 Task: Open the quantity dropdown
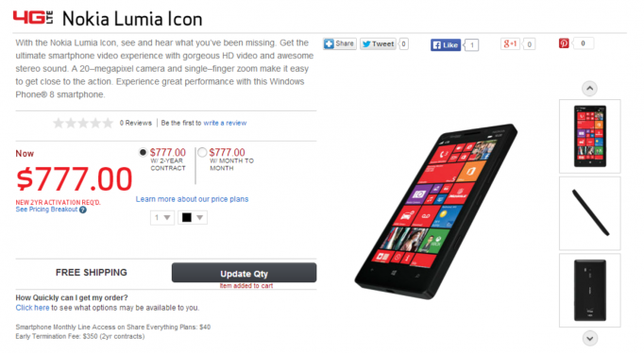point(162,217)
